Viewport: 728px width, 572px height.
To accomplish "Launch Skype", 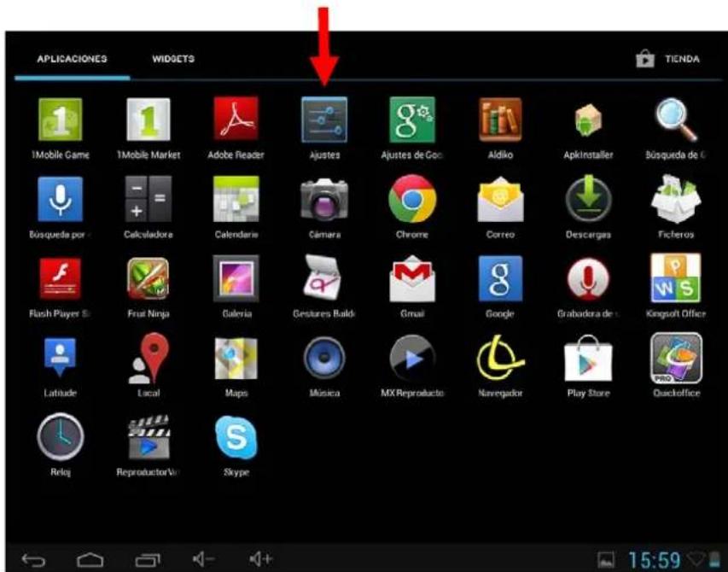I will [236, 437].
